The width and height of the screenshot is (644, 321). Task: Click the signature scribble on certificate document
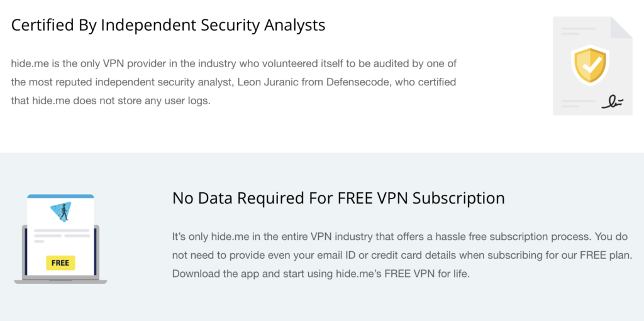coord(613,102)
